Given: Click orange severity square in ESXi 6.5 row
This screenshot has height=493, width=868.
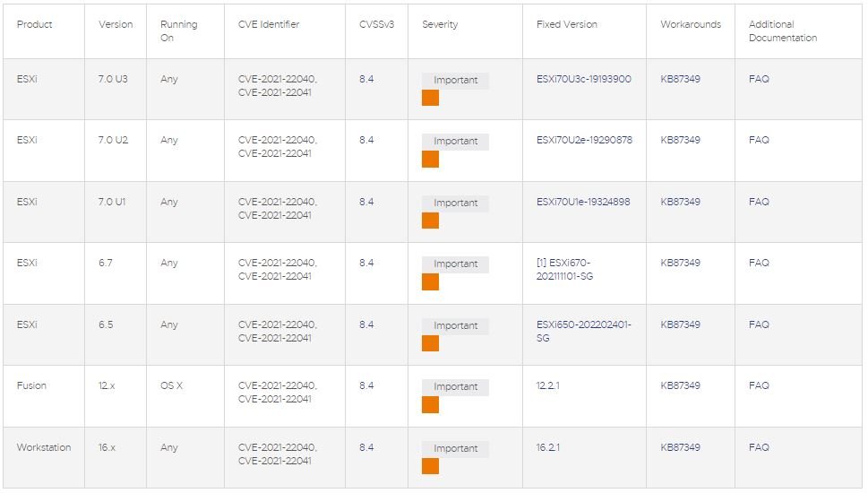Looking at the screenshot, I should (x=430, y=343).
